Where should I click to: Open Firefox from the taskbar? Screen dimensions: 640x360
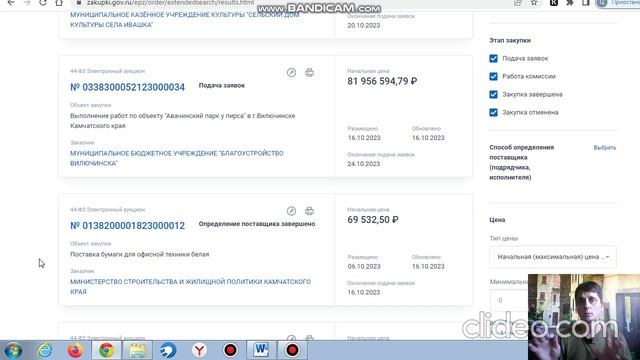(x=75, y=350)
